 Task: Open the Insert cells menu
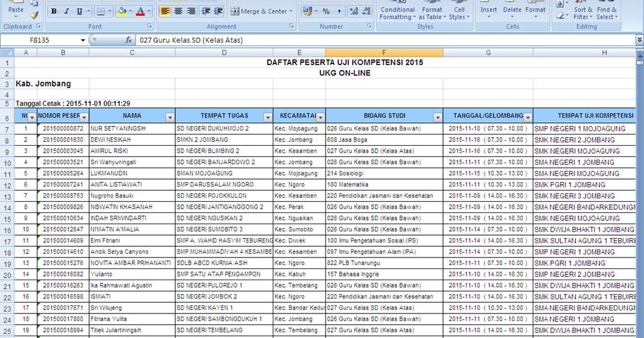click(x=488, y=11)
